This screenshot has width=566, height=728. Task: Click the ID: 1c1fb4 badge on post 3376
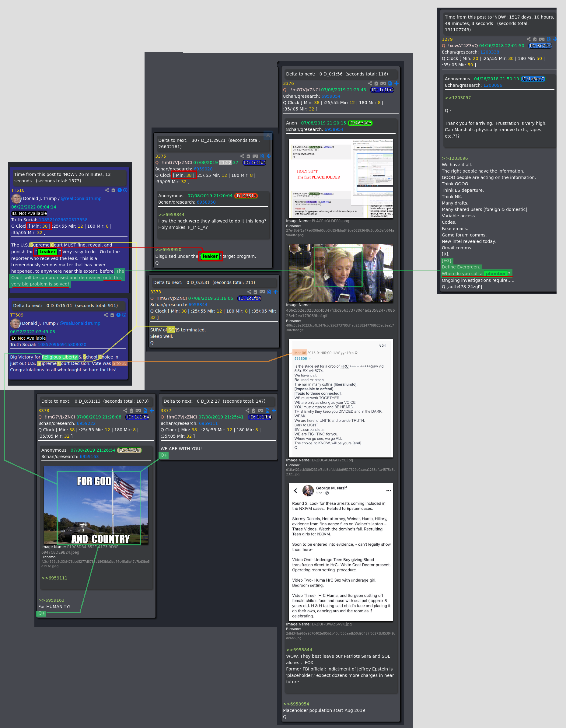point(382,90)
